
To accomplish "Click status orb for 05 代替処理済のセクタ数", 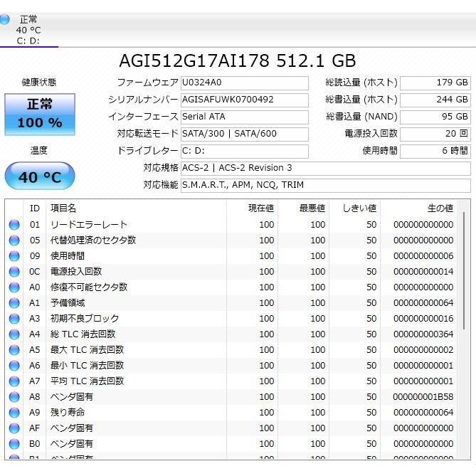I will click(14, 240).
